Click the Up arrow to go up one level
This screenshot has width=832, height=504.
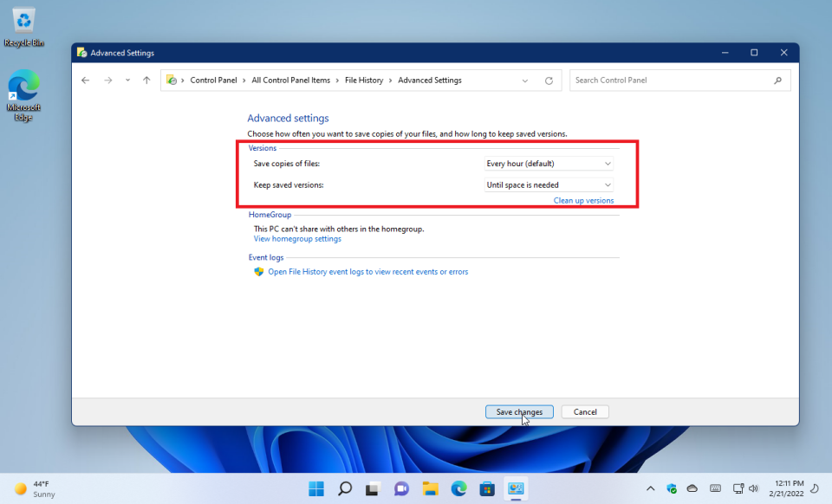click(146, 80)
